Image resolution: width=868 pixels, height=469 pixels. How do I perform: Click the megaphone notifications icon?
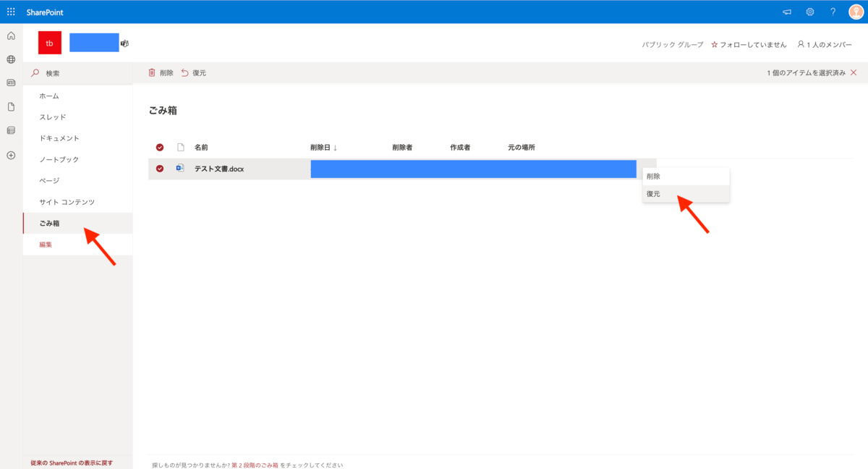[787, 12]
